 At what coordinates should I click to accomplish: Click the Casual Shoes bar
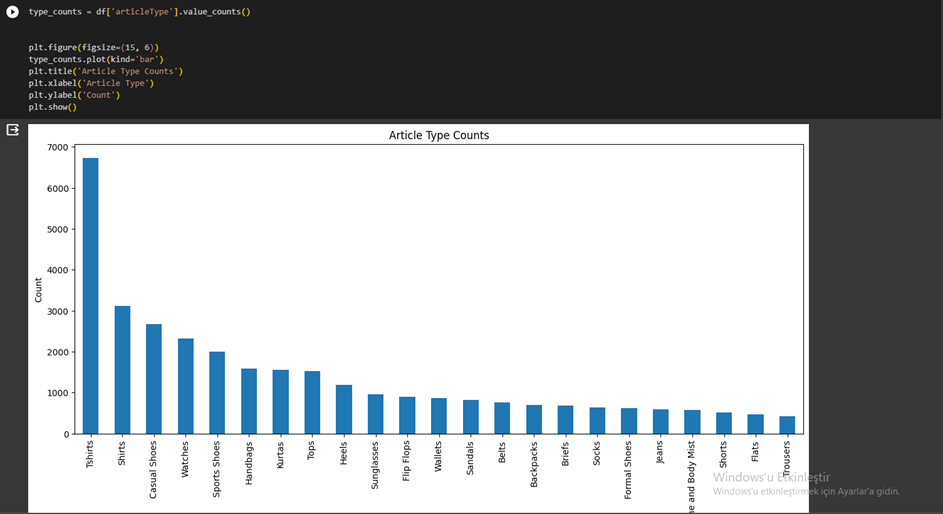[x=154, y=379]
